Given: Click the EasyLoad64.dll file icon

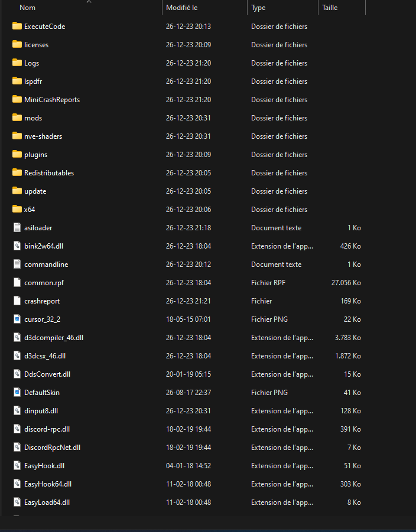Looking at the screenshot, I should click(17, 502).
